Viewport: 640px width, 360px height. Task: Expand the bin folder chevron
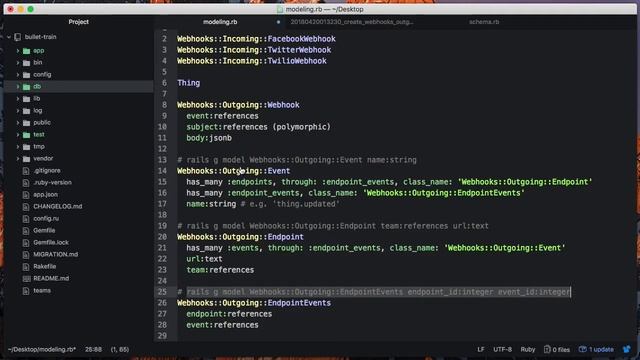point(18,63)
